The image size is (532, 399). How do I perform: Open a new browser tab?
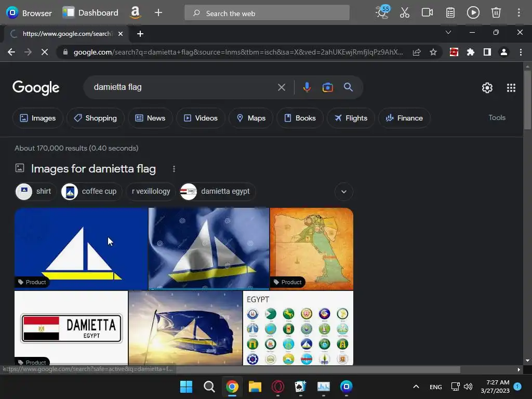(x=140, y=34)
